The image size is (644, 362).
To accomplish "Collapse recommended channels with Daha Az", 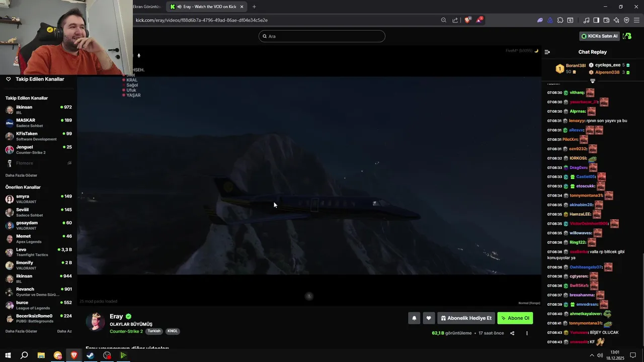I will (64, 331).
